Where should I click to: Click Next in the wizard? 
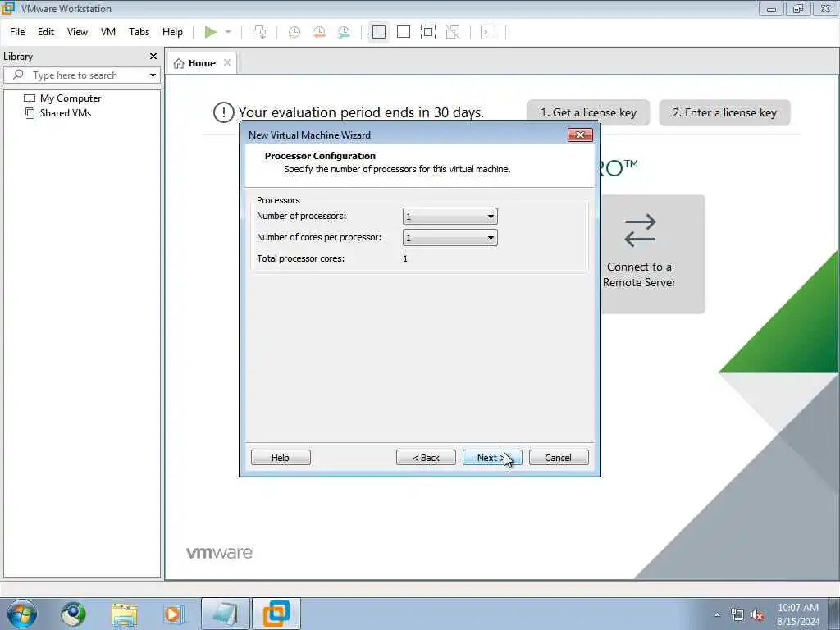[x=492, y=458]
